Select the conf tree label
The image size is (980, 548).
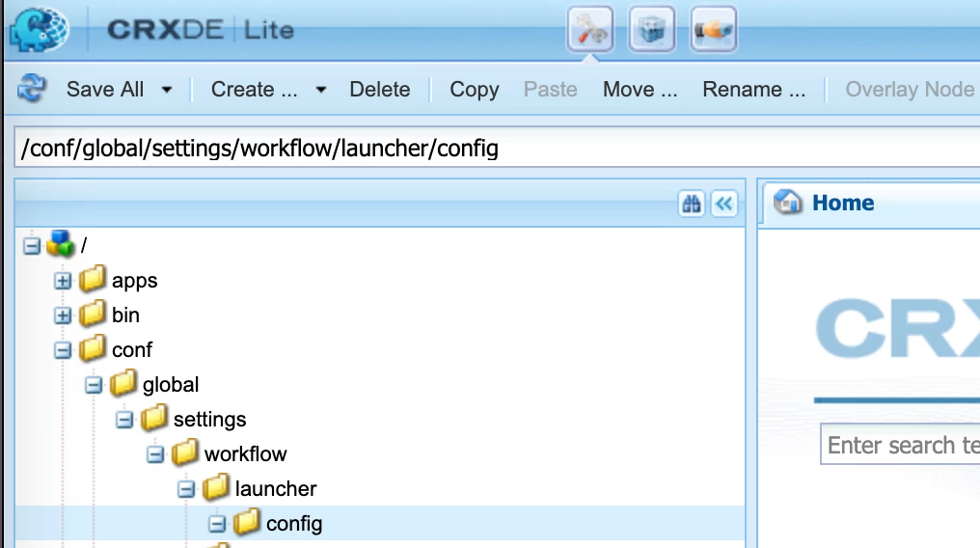pos(132,350)
